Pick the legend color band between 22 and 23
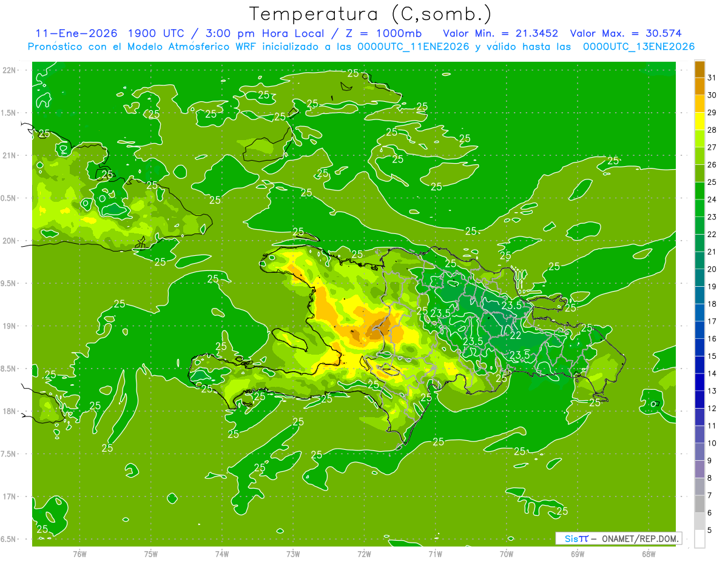728x562 pixels. 700,226
